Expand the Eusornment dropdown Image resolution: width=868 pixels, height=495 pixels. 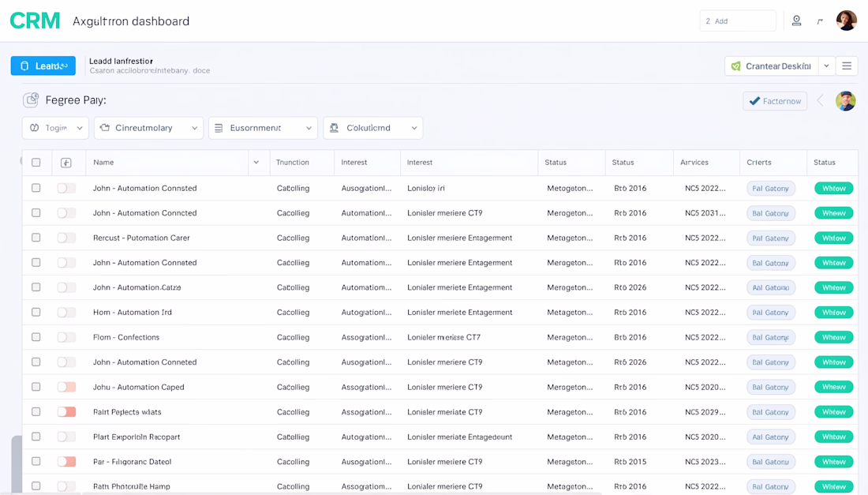263,128
